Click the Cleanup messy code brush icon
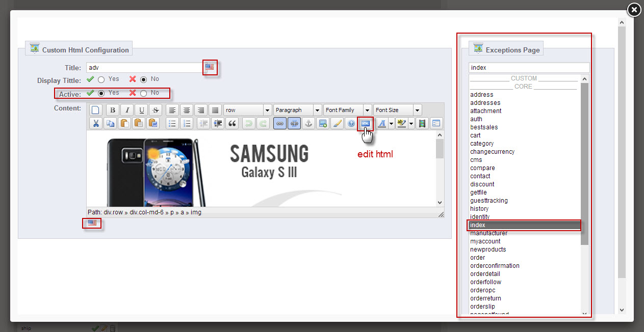Viewport: 644px width, 332px height. coord(337,123)
